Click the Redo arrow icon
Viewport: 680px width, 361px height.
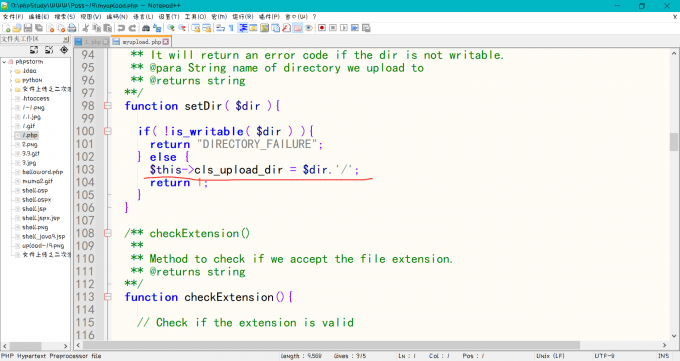point(133,28)
